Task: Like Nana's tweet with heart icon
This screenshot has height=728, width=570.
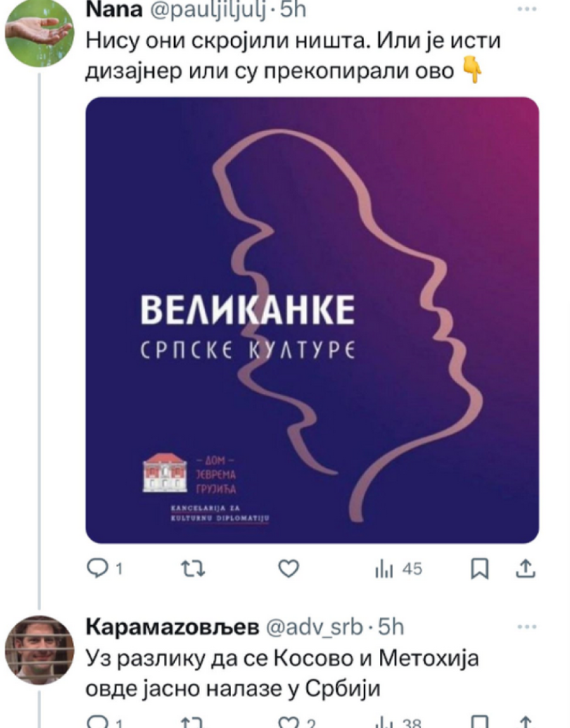Action: pos(289,568)
